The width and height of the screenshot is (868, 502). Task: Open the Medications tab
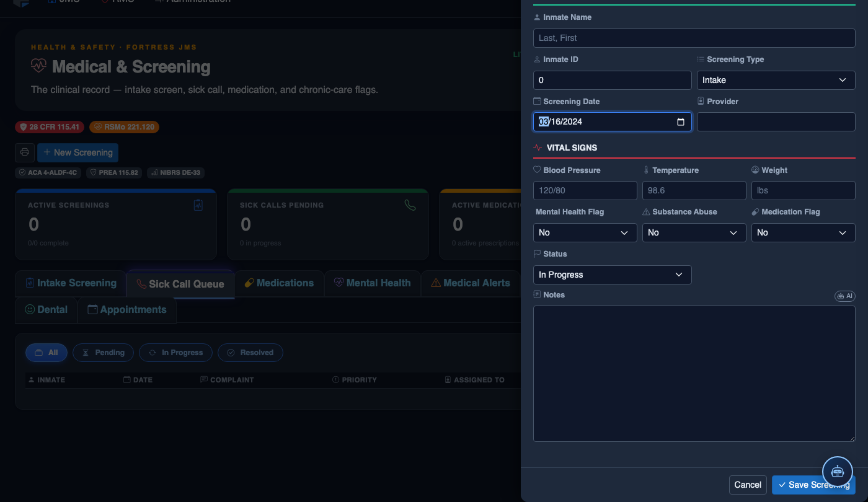point(279,283)
